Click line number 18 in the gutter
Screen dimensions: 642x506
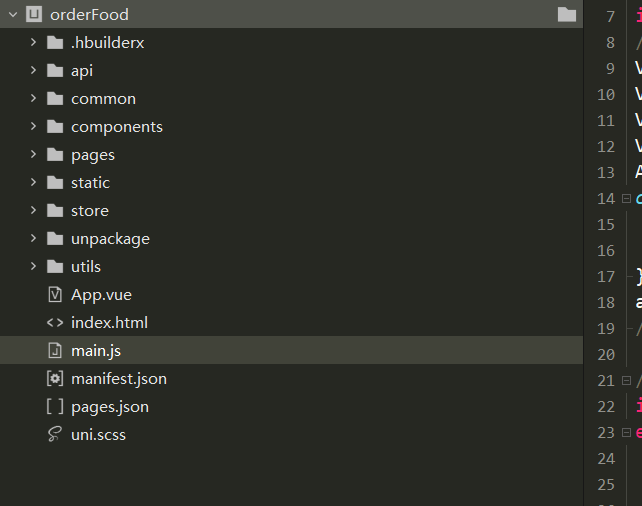606,303
